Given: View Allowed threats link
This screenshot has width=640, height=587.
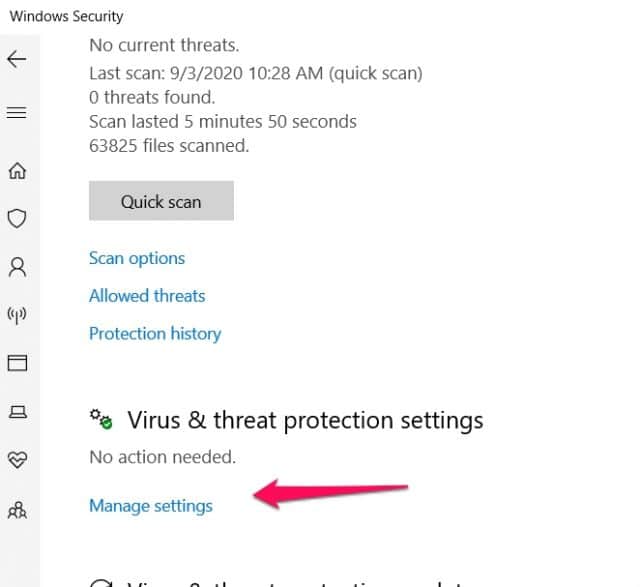Looking at the screenshot, I should (147, 296).
